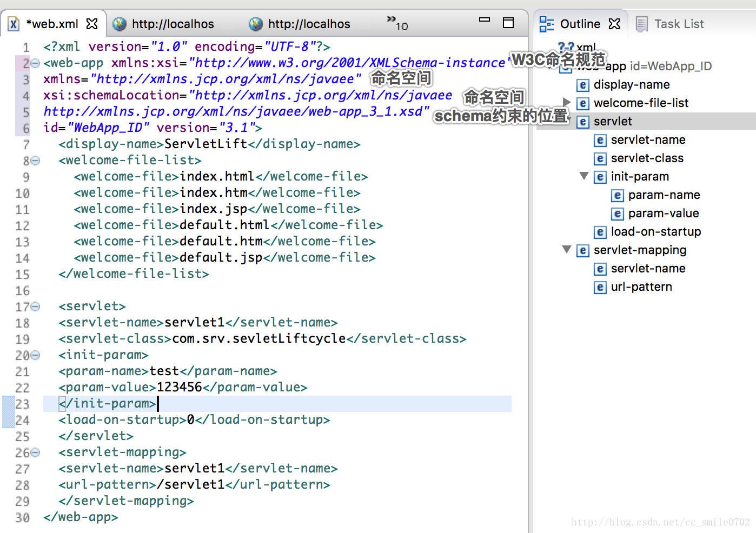Select url-pattern in Outline tree
The width and height of the screenshot is (756, 533).
(x=641, y=287)
